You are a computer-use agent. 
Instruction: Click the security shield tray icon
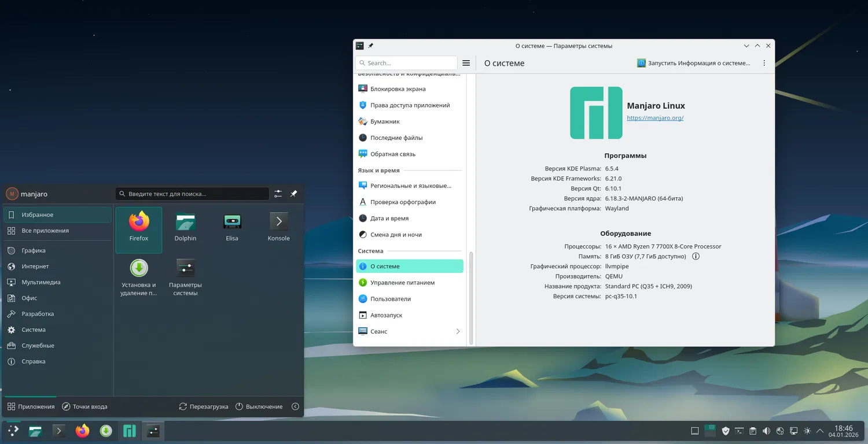726,431
